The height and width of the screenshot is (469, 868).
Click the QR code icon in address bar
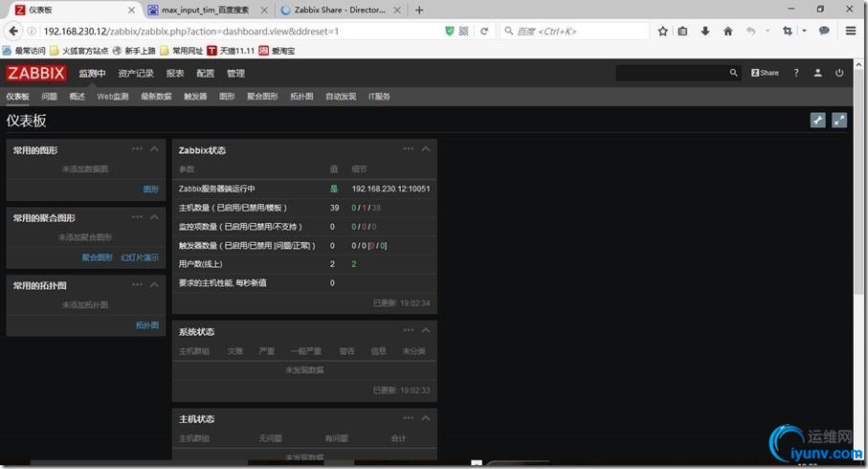pyautogui.click(x=464, y=32)
